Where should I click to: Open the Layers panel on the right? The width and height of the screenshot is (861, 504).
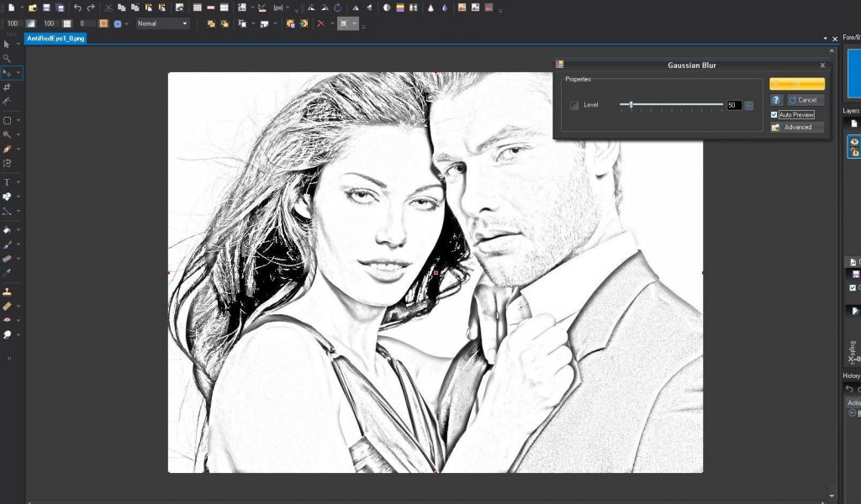click(852, 109)
